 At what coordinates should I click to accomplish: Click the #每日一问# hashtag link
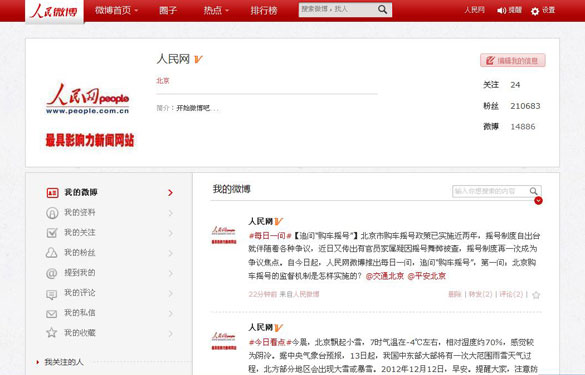(x=270, y=236)
